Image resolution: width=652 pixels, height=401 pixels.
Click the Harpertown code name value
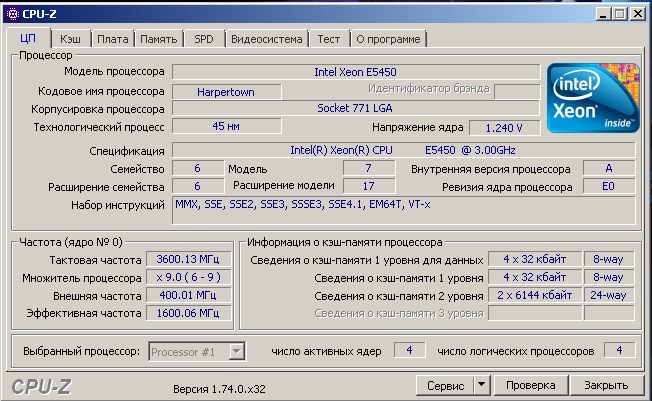(x=227, y=92)
